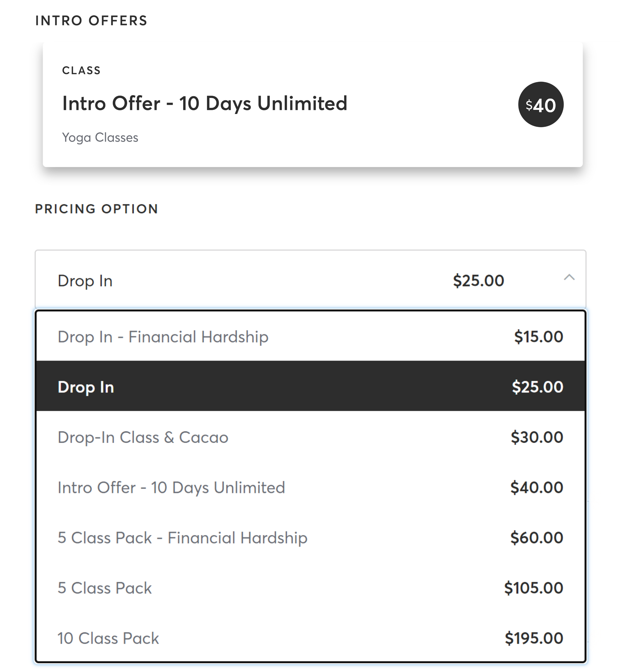Click the $15.00 price in the list
This screenshot has width=620, height=672.
[538, 337]
